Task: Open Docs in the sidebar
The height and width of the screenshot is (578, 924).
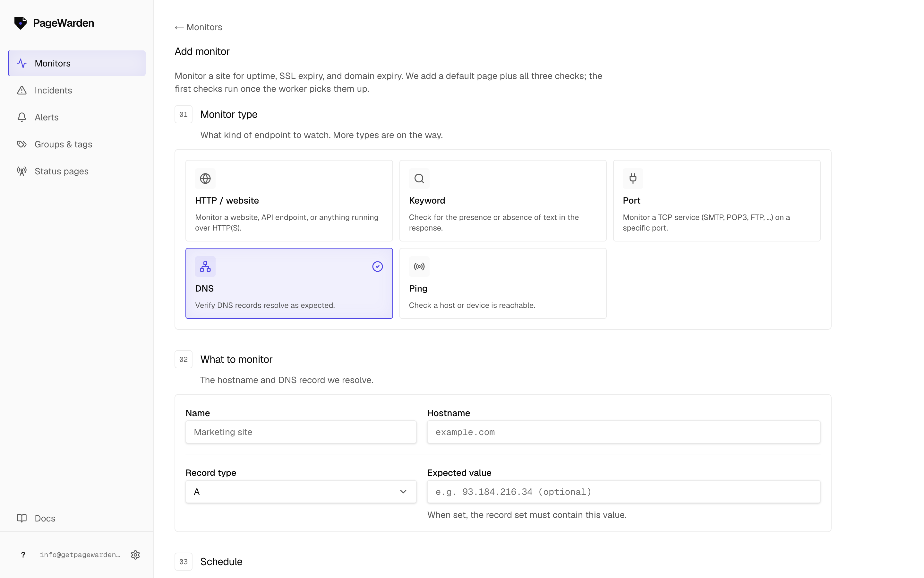Action: tap(77, 518)
